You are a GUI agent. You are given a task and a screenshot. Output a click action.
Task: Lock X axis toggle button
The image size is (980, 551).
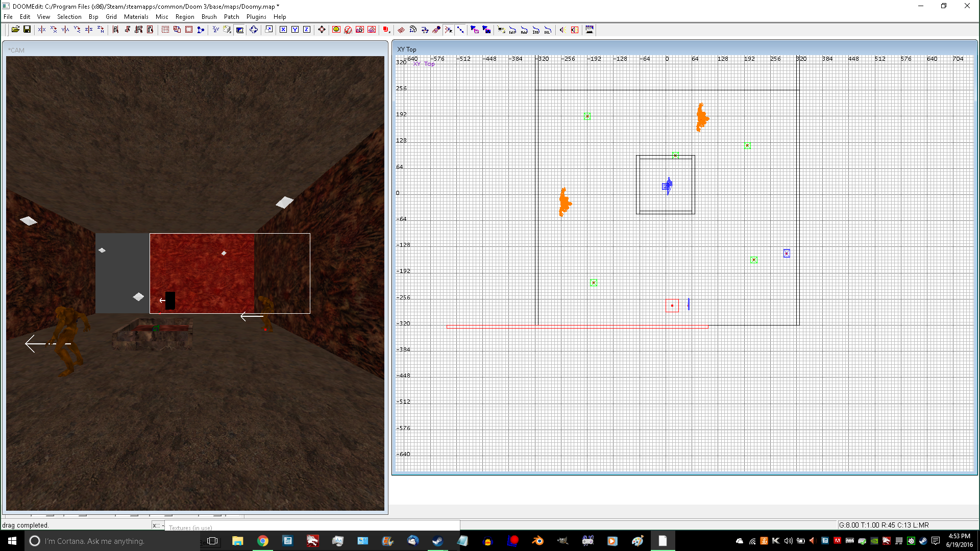[283, 30]
